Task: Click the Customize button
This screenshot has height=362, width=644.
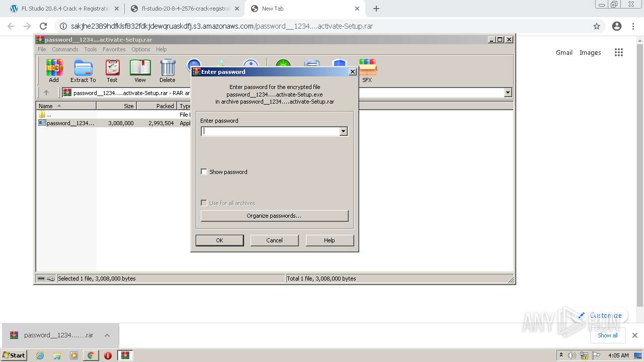Action: coord(600,316)
